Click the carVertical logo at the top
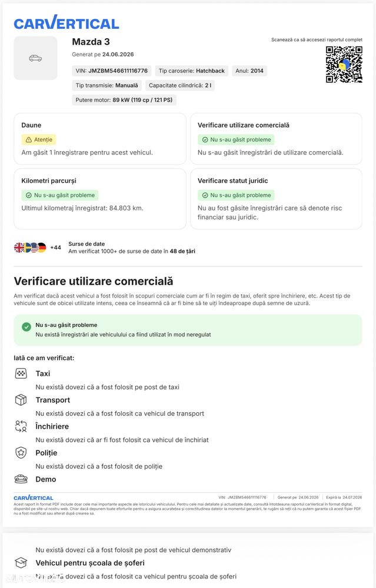This screenshot has height=588, width=376. (66, 22)
